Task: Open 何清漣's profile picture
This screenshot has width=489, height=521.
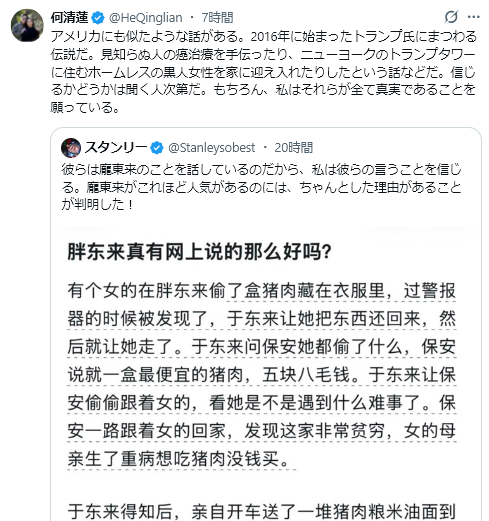Action: pos(27,26)
